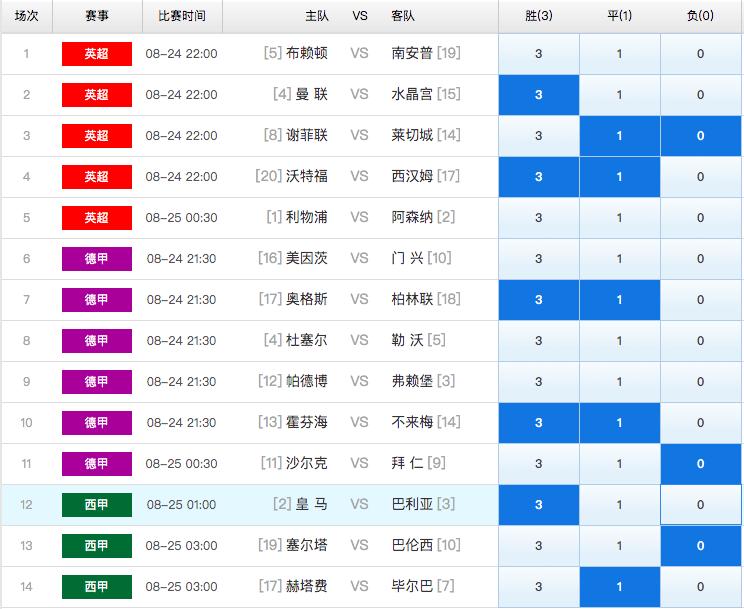Deselect draw (1) for 谢菲联 vs 莱切城
The width and height of the screenshot is (744, 609).
click(620, 136)
